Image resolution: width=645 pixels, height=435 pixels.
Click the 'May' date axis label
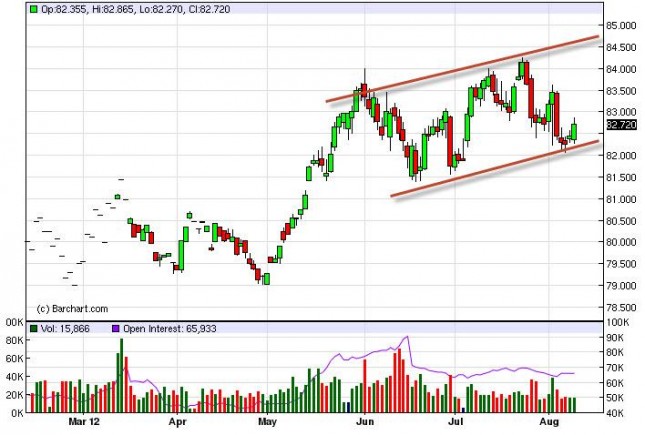(x=267, y=421)
